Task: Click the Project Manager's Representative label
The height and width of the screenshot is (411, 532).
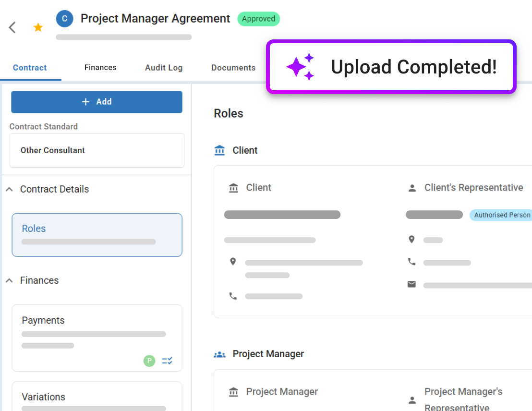Action: point(463,399)
